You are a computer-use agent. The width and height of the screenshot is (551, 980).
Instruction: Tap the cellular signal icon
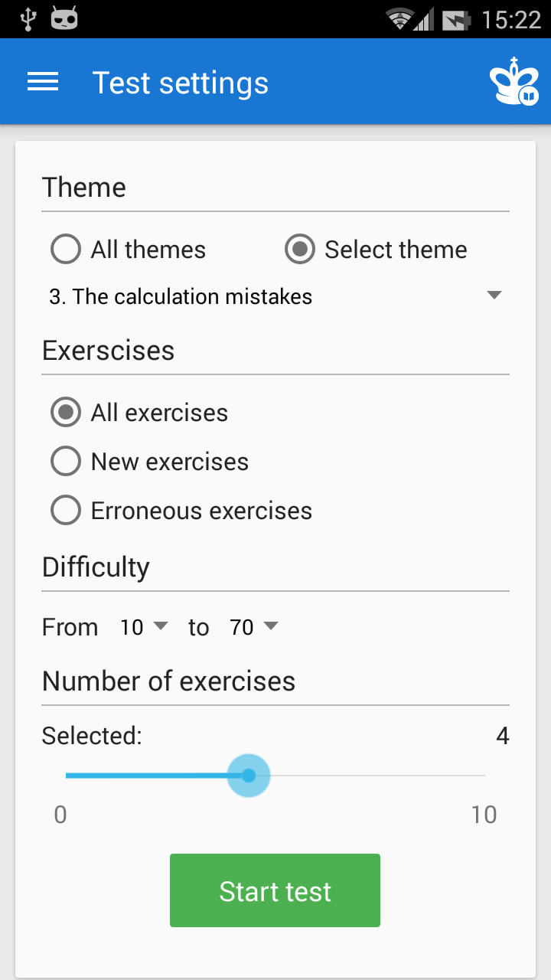[x=423, y=19]
